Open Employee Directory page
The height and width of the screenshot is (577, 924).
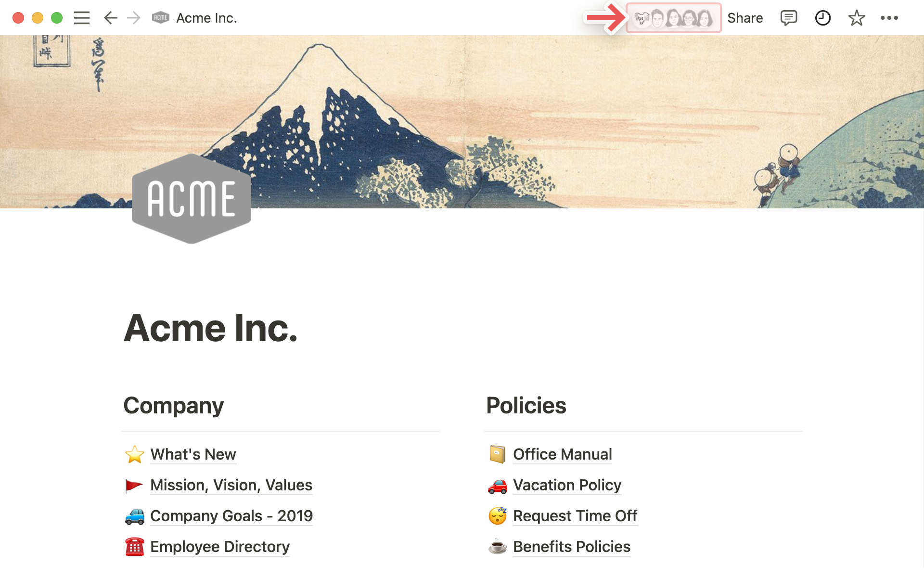tap(219, 546)
